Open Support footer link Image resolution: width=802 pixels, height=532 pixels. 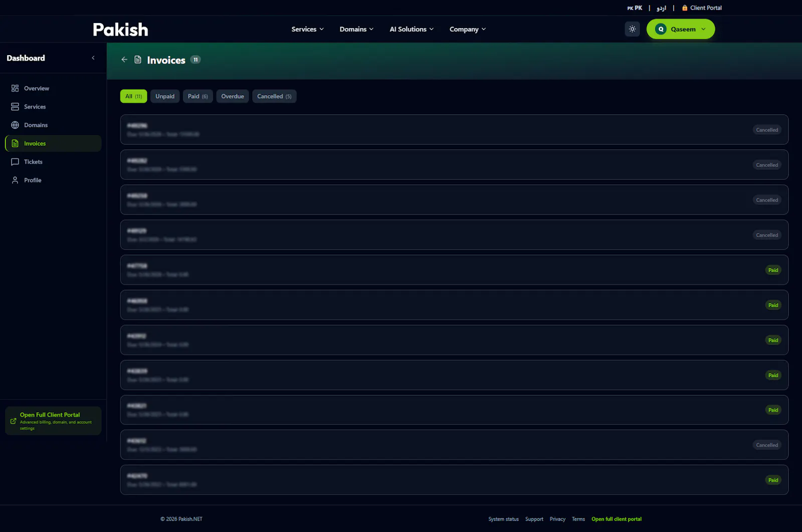534,519
